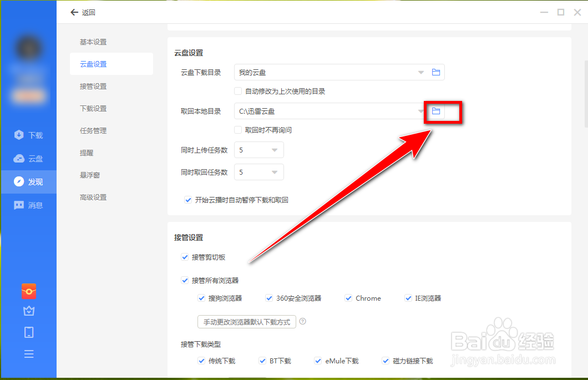Disable the BT下载 download type checkbox

(x=261, y=361)
